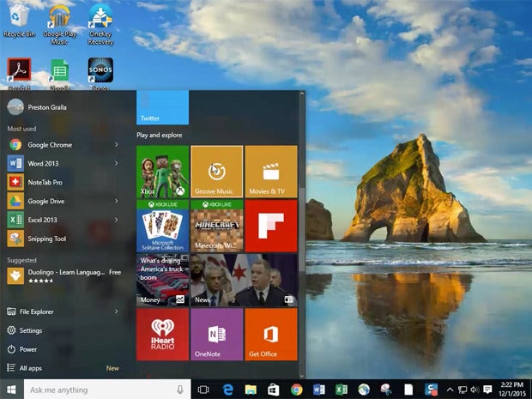
Task: Expand File Explorer jump list arrow
Action: (x=117, y=311)
